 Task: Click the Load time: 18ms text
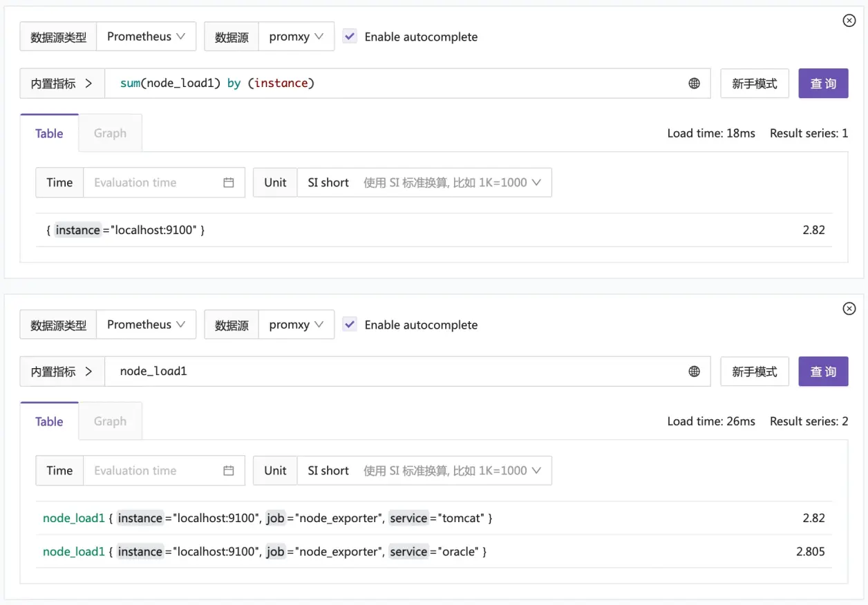coord(711,133)
